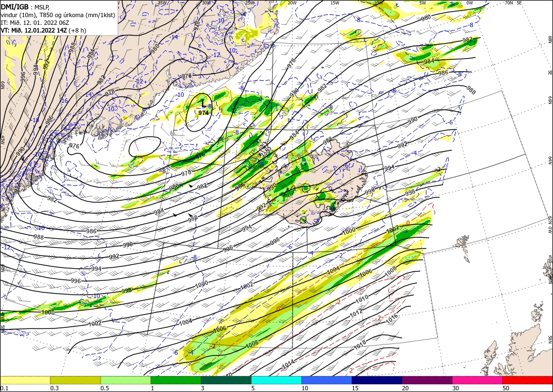Click the navy 15–20 legend swatch
This screenshot has height=392, width=553.
(377, 380)
